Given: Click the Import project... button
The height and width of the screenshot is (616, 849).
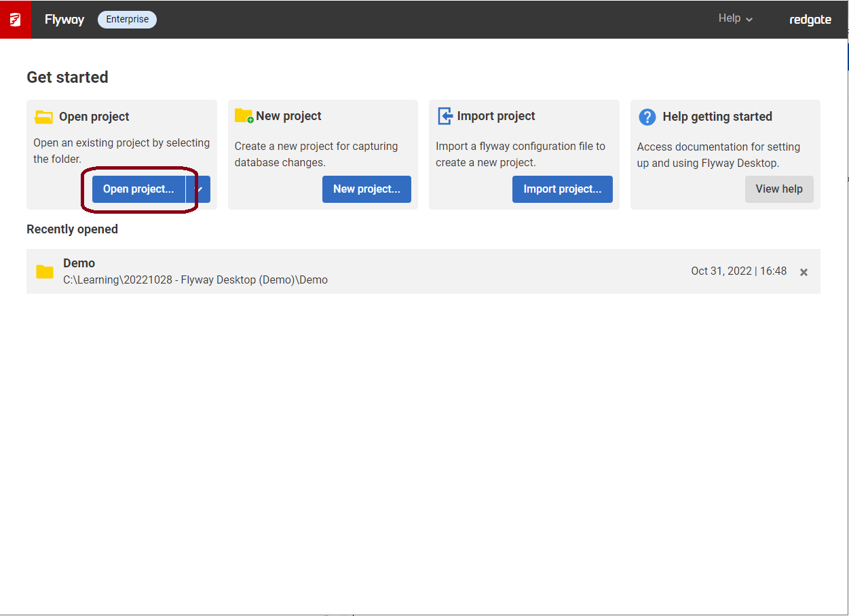Looking at the screenshot, I should [x=563, y=189].
